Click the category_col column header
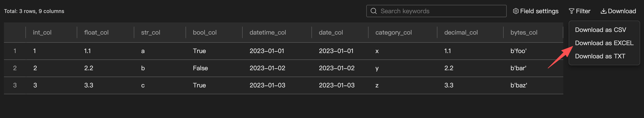The height and width of the screenshot is (118, 644). 393,32
